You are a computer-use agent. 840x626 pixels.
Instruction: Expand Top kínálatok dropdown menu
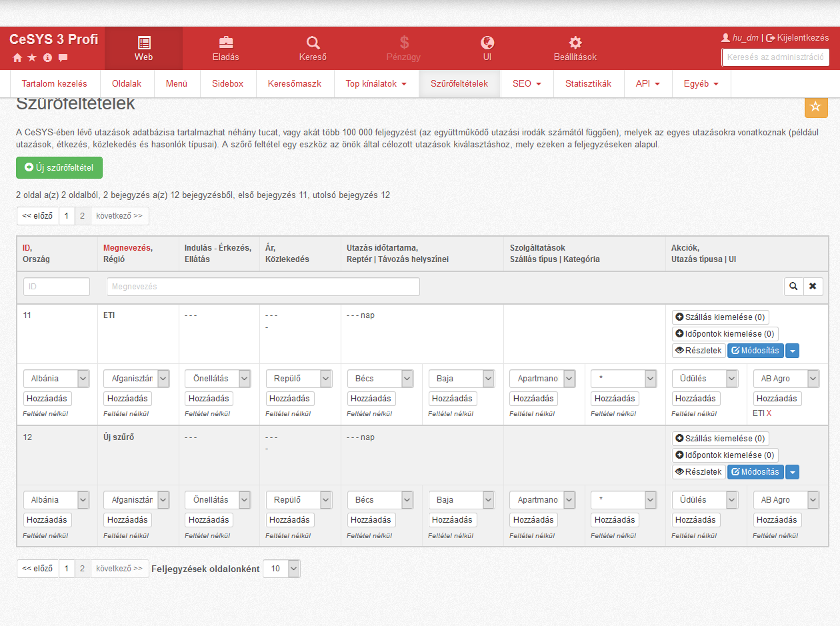[376, 84]
